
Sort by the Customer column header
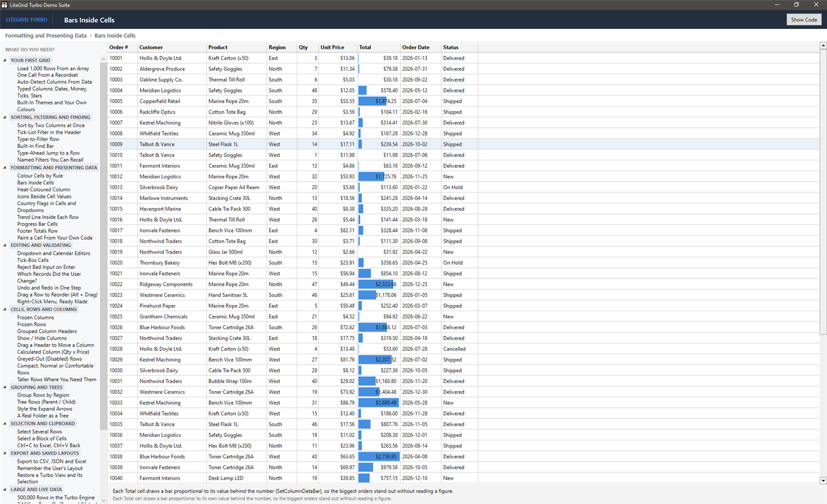[x=172, y=47]
